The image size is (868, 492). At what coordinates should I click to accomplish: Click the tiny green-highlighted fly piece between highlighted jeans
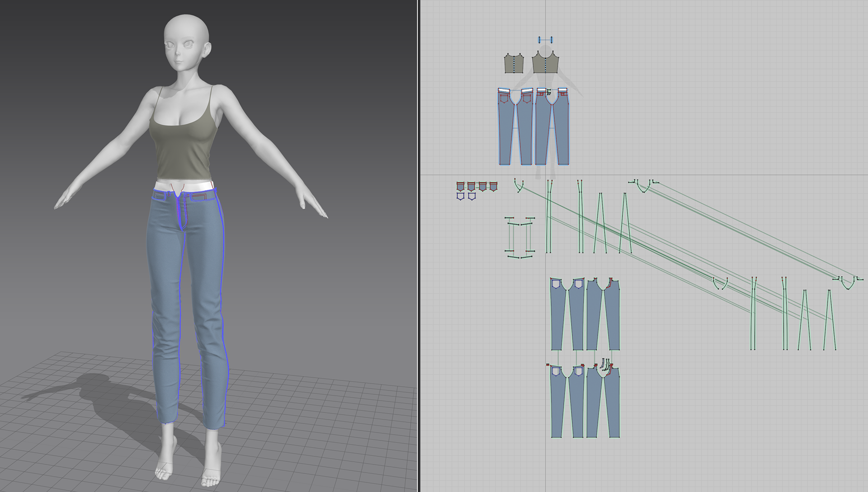(x=548, y=93)
